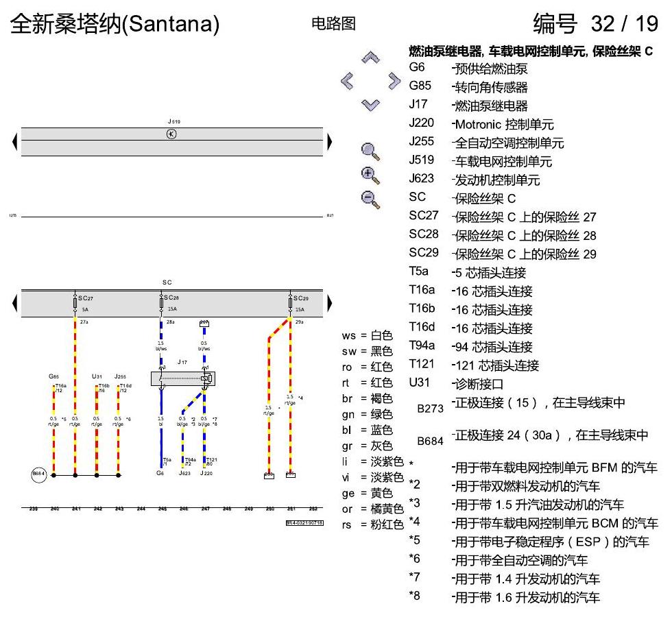Viewport: 672px width, 617px height.
Task: Click note *5 ESP 的汽车
Action: (529, 541)
